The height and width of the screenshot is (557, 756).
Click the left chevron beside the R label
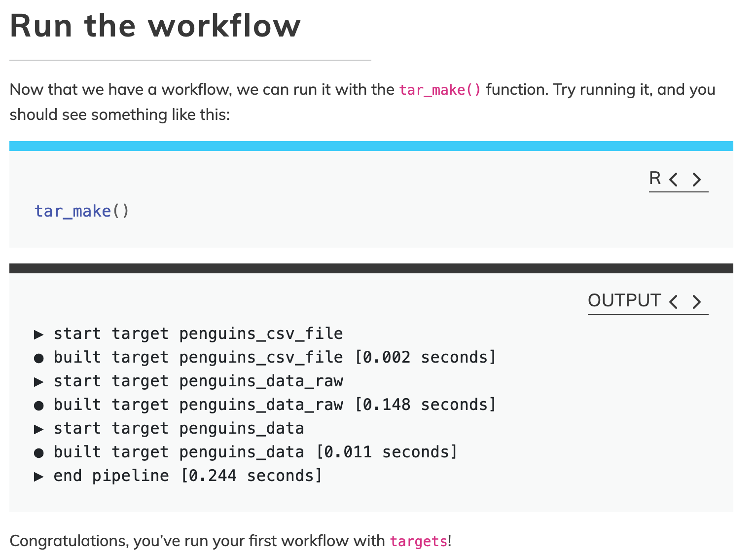pyautogui.click(x=674, y=179)
